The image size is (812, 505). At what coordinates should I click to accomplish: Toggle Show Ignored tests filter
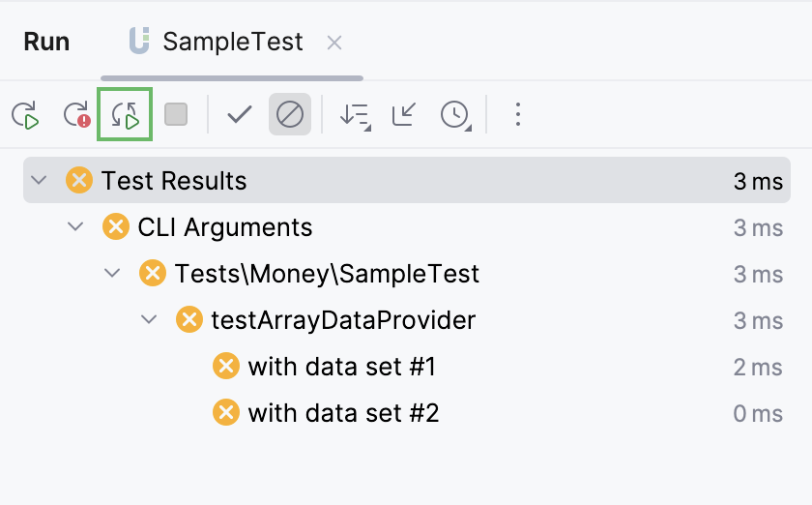click(x=289, y=115)
